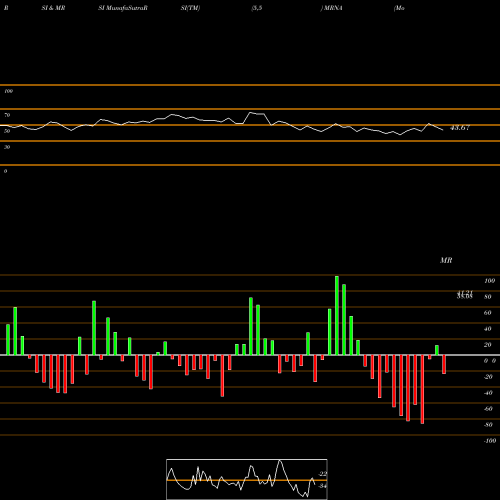
Task: Click the MR scale label 60
Action: pyautogui.click(x=488, y=313)
